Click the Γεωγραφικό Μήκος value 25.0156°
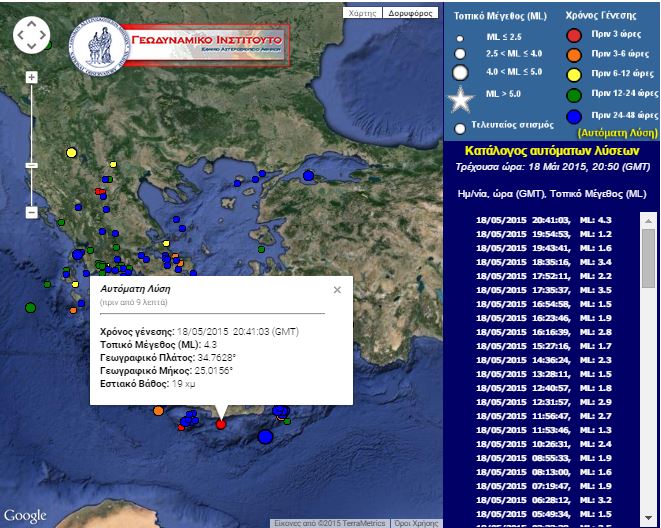661x528 pixels. coord(214,371)
